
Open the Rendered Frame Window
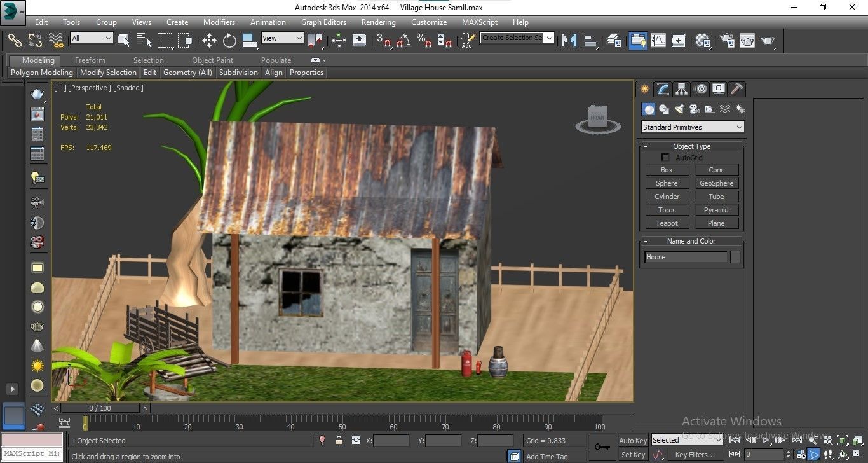tap(747, 40)
